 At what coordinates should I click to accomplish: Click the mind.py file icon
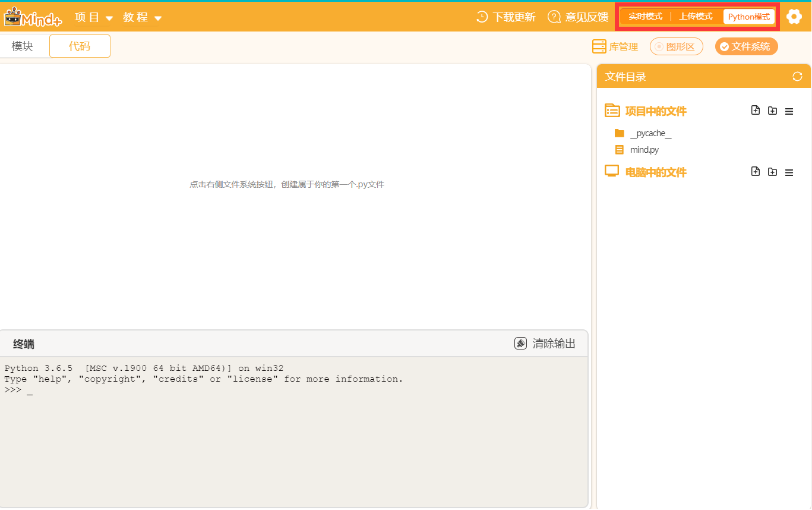pos(620,150)
